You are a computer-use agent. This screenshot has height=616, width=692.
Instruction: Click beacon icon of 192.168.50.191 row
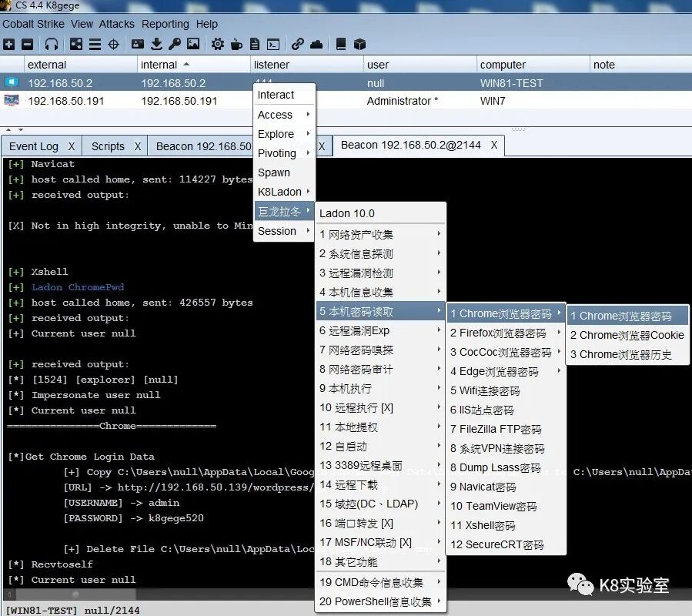coord(12,101)
